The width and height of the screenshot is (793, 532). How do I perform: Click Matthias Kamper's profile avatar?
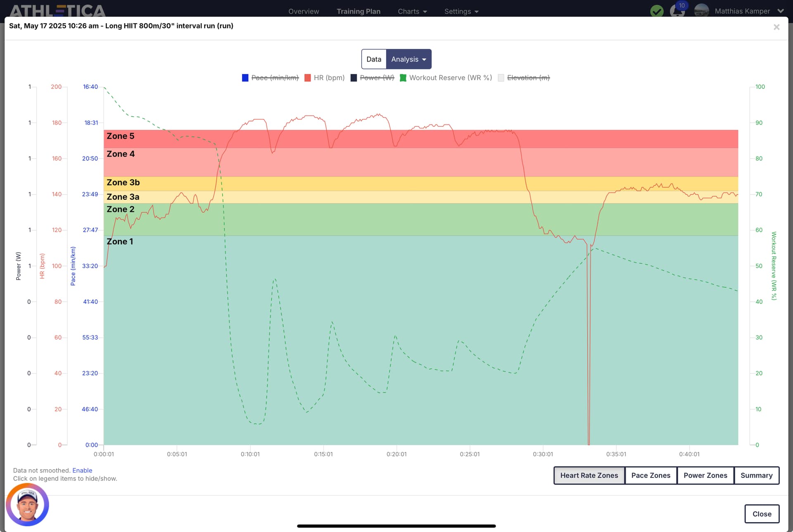click(x=701, y=10)
